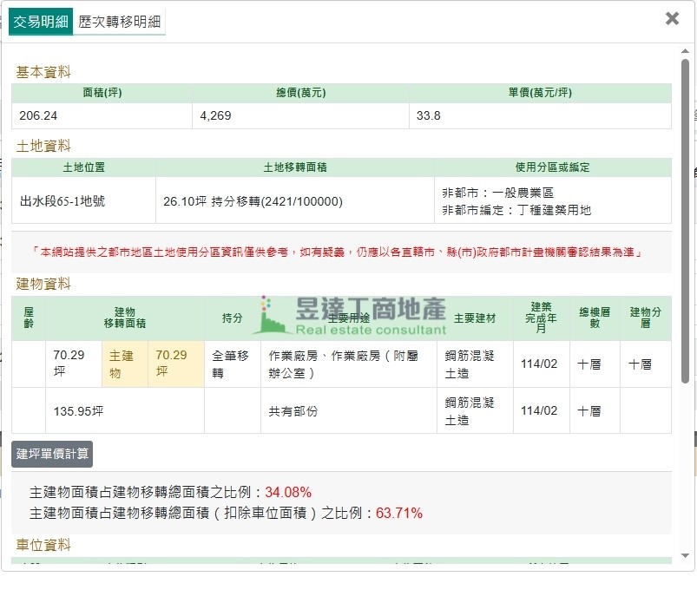697x616 pixels.
Task: Click the 昱達工商地產 watermark logo
Action: click(352, 316)
